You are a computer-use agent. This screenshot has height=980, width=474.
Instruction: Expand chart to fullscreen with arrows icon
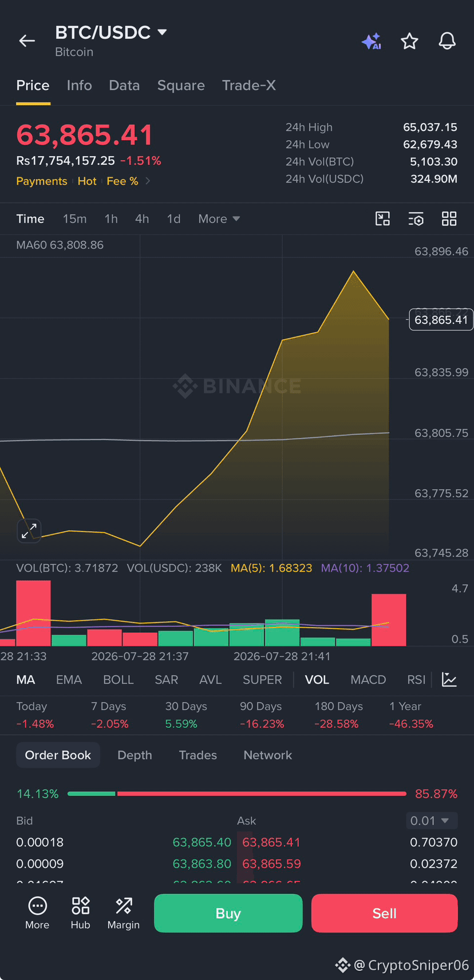point(29,530)
